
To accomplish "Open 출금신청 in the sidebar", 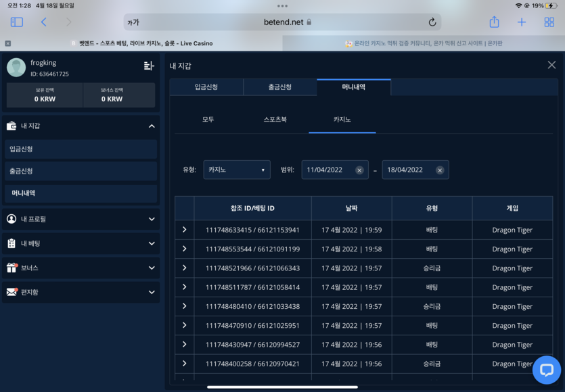I will 81,171.
